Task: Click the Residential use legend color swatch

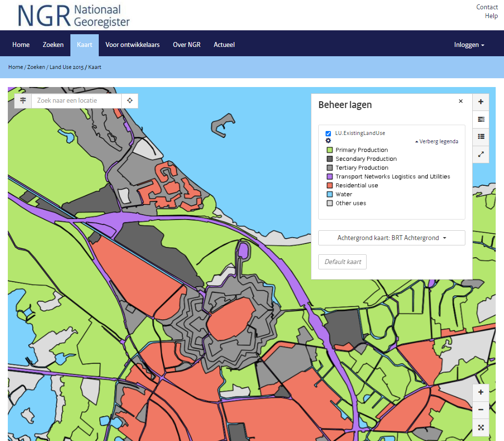Action: pos(329,185)
